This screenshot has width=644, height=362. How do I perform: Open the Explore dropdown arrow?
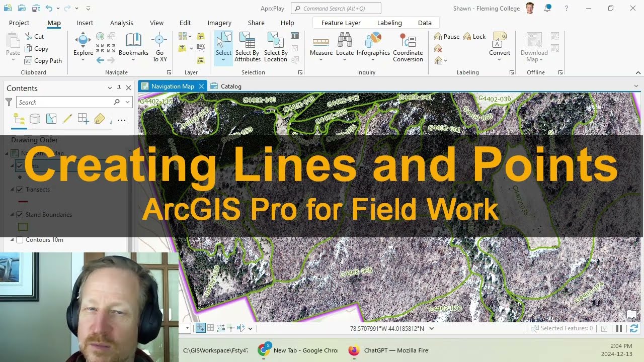(x=83, y=60)
